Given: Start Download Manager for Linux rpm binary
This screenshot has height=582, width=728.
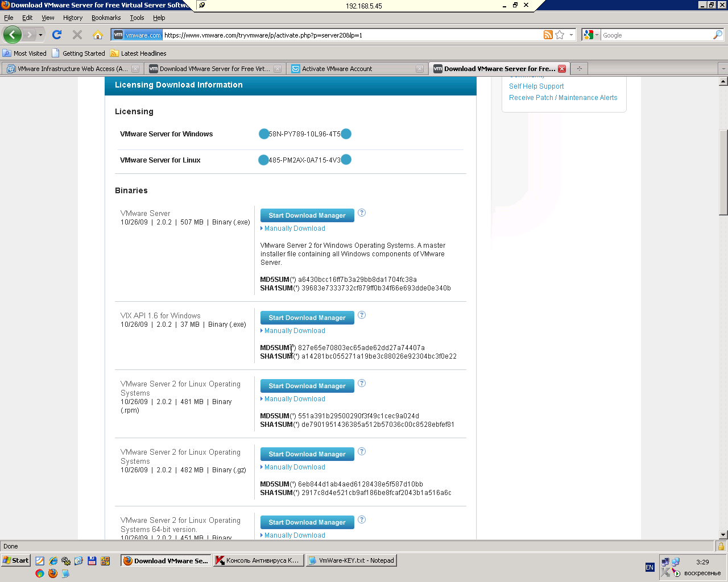Looking at the screenshot, I should coord(307,386).
